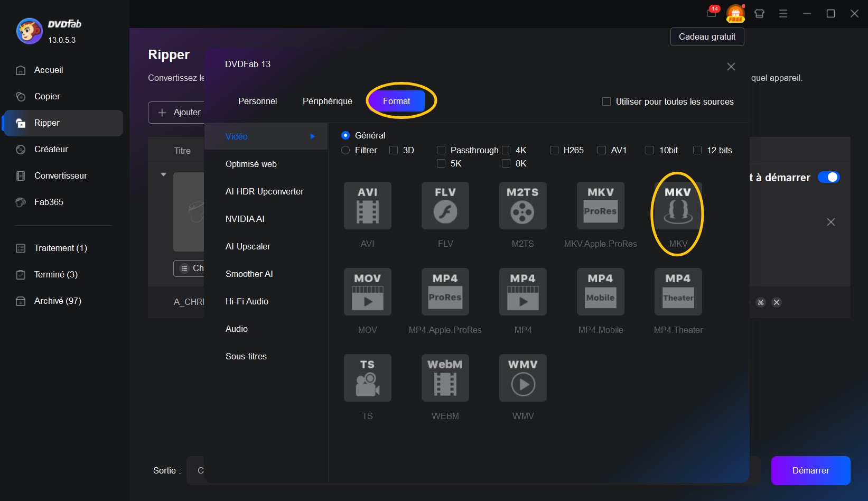Enable the 4K filter checkbox
The image size is (868, 501).
coord(506,150)
